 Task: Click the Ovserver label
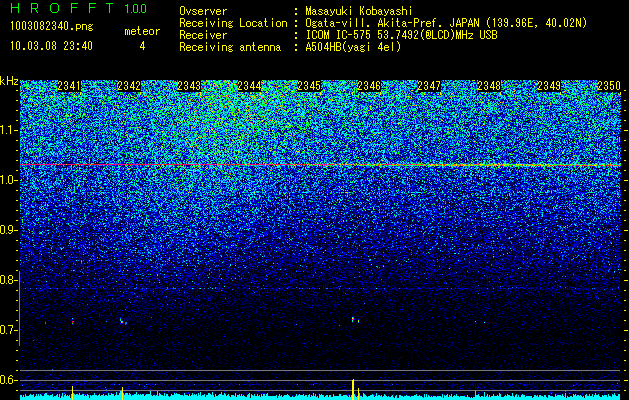(203, 11)
